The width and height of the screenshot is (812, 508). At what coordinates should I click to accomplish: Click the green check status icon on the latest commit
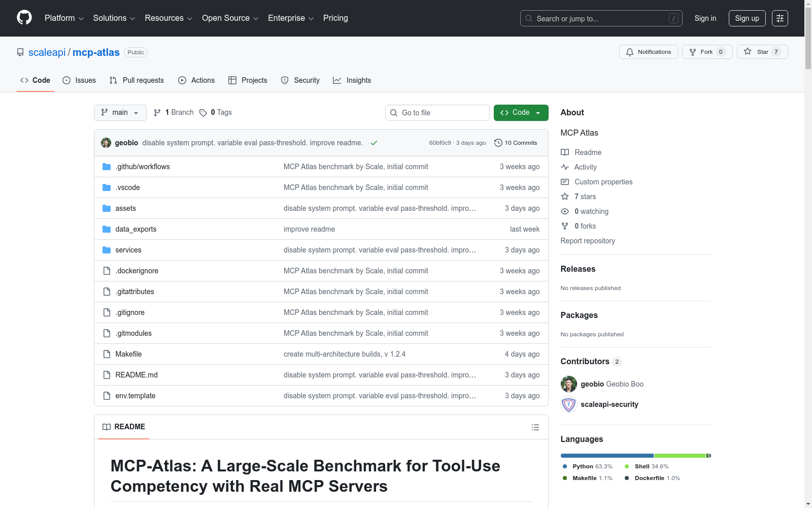374,143
